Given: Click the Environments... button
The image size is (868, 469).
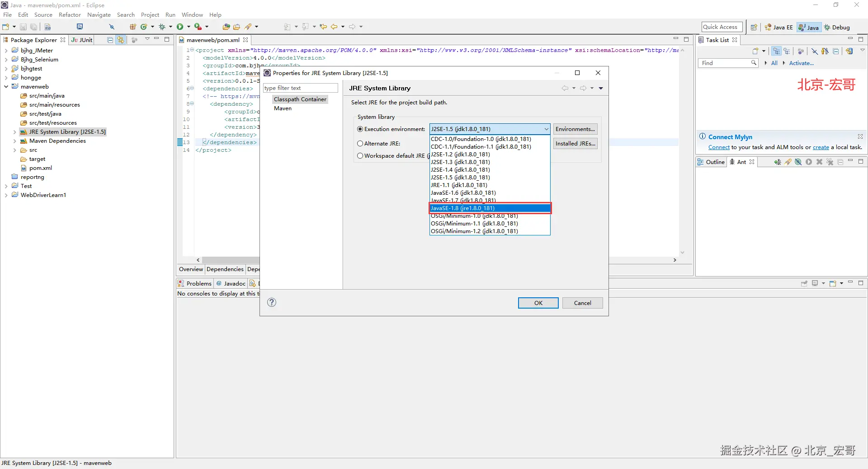Looking at the screenshot, I should (575, 129).
